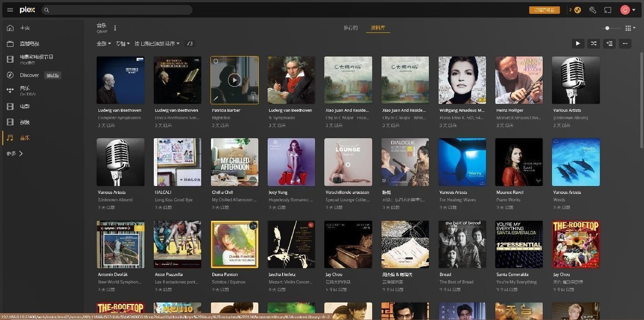
Task: Open Plex movies and TV shows film icon
Action: [x=10, y=59]
